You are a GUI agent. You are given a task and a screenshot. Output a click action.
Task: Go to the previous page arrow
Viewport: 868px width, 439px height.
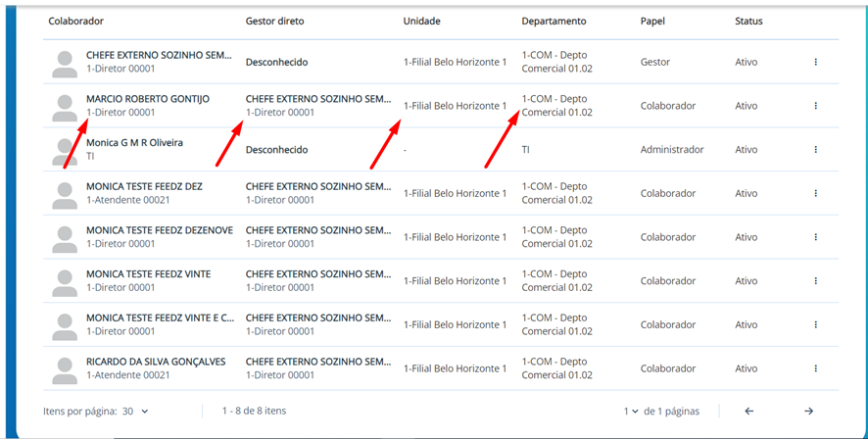[x=748, y=412]
